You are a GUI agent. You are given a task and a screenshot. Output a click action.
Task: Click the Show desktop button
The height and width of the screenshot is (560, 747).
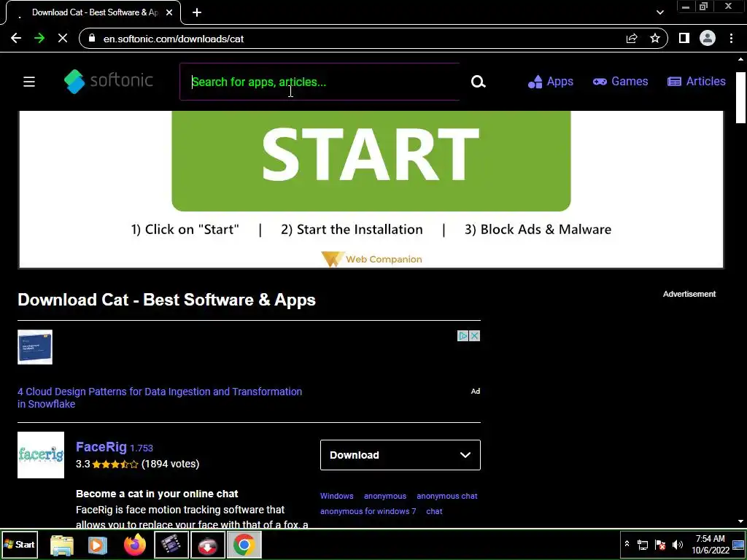739,545
